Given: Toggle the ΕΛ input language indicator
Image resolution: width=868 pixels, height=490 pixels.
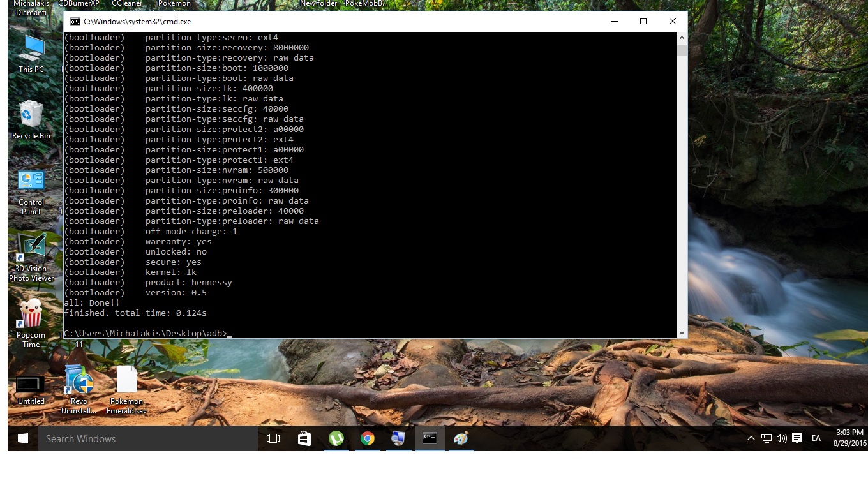Looking at the screenshot, I should coord(816,438).
